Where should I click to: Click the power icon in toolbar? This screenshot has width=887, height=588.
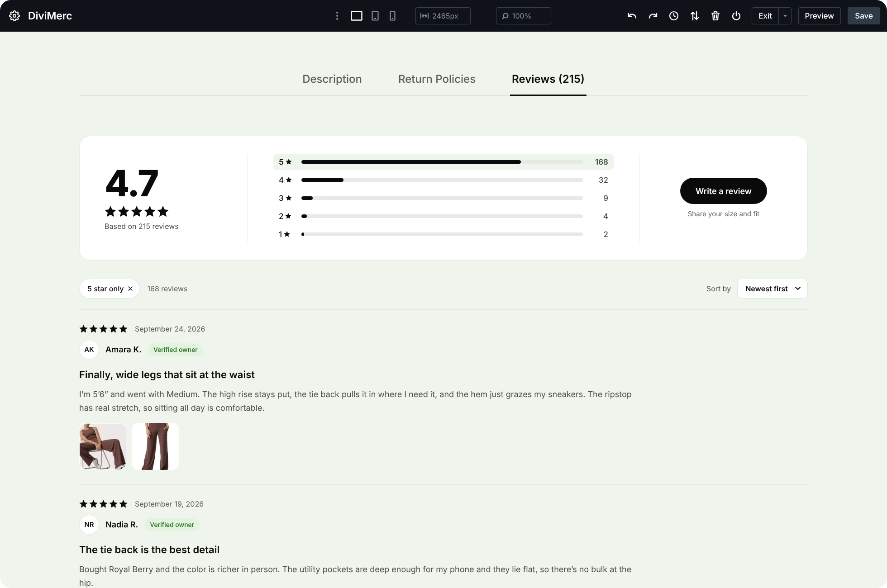tap(736, 16)
